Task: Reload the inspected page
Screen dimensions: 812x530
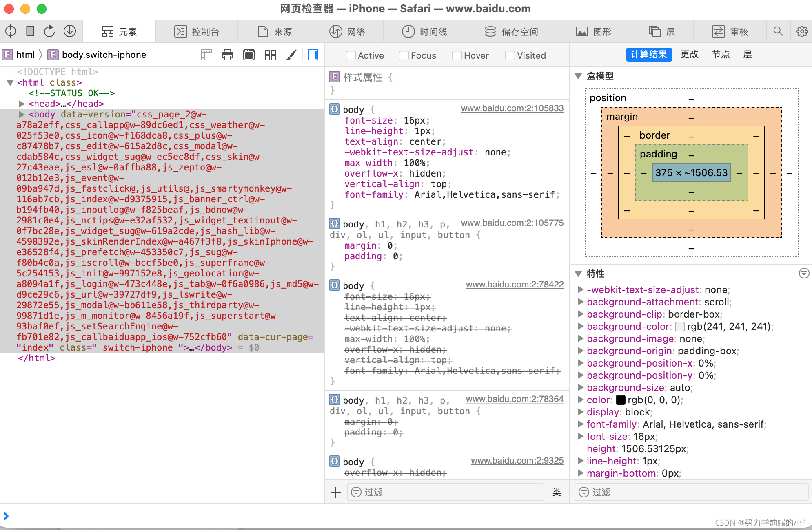Action: pyautogui.click(x=49, y=31)
